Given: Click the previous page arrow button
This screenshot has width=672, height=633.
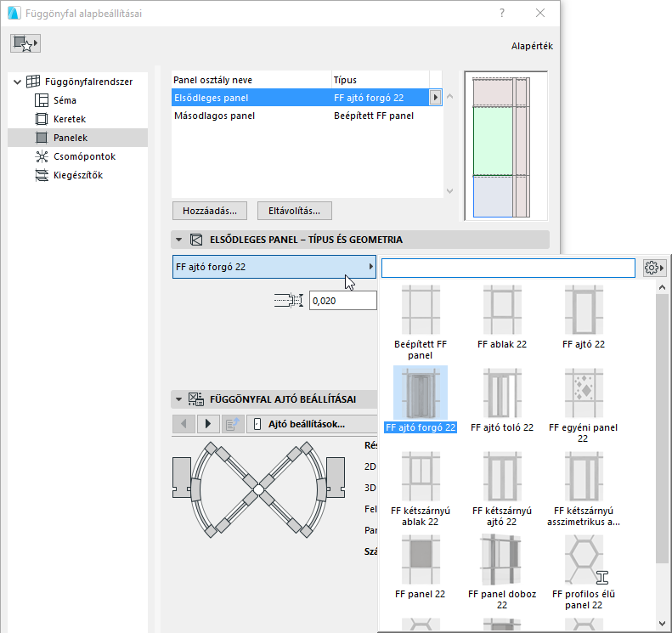Looking at the screenshot, I should click(x=184, y=424).
